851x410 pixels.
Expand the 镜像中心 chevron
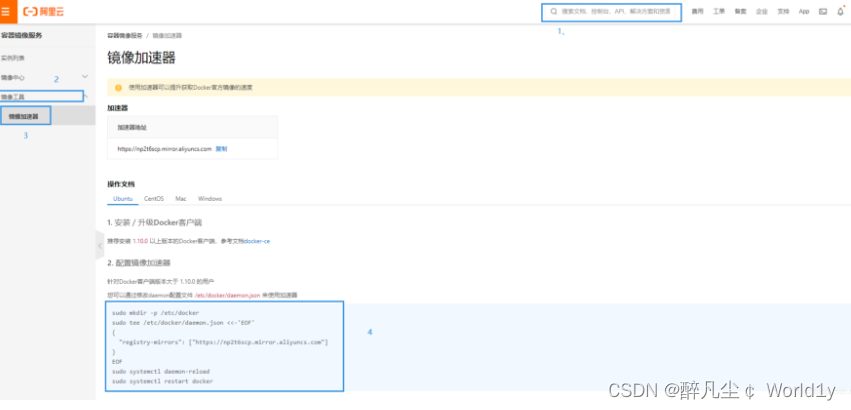pos(85,77)
